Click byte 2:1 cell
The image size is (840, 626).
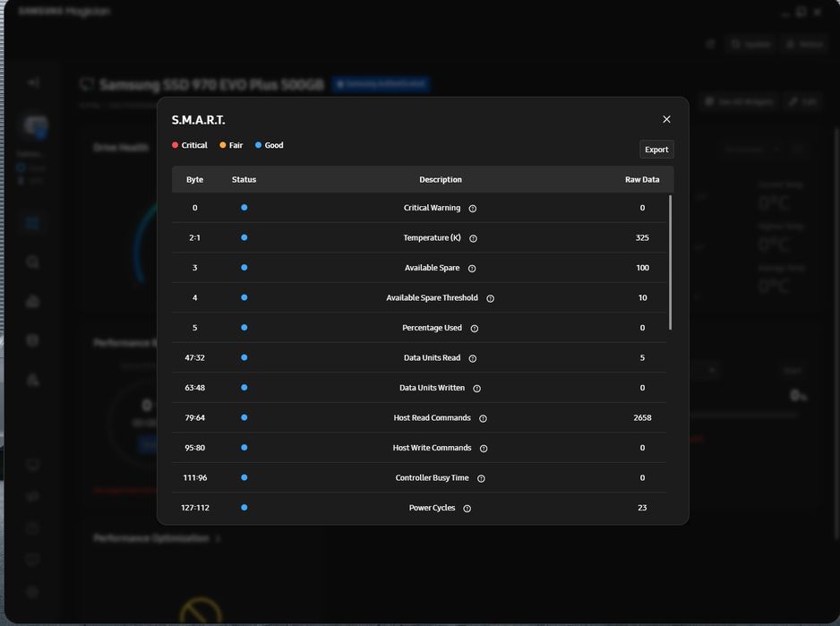[194, 237]
